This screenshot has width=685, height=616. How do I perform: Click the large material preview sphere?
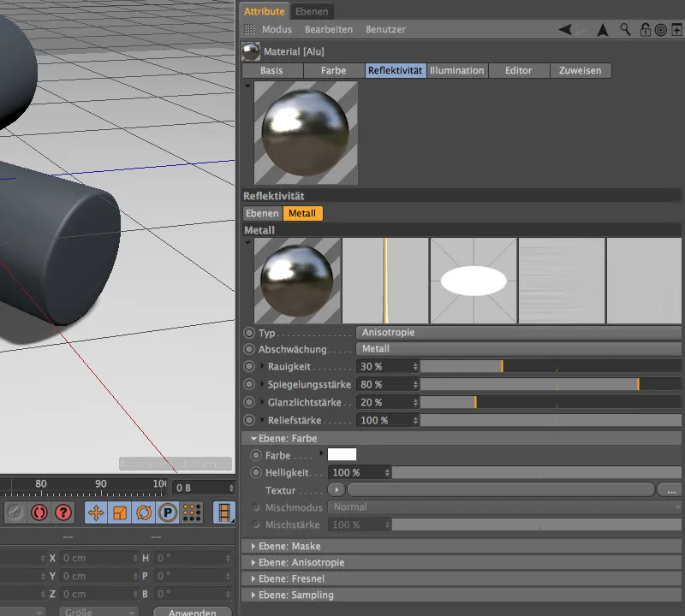[x=306, y=133]
